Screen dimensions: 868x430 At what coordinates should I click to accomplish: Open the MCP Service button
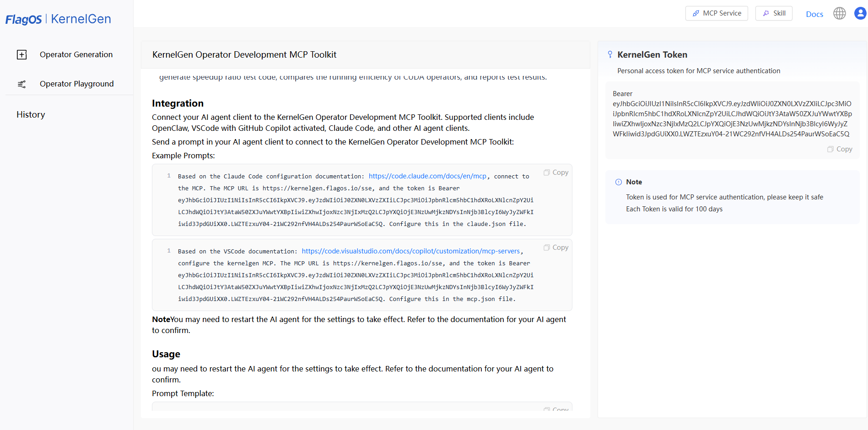[717, 13]
